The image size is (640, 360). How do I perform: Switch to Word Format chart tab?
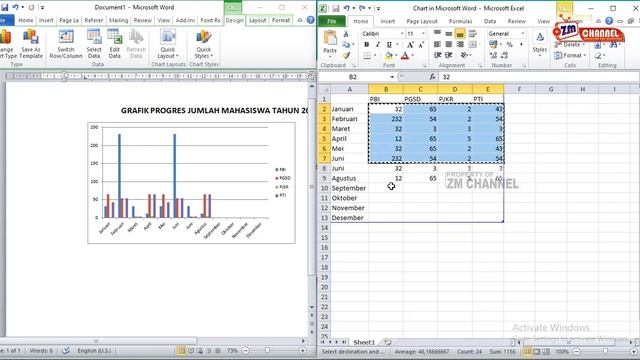pos(281,20)
